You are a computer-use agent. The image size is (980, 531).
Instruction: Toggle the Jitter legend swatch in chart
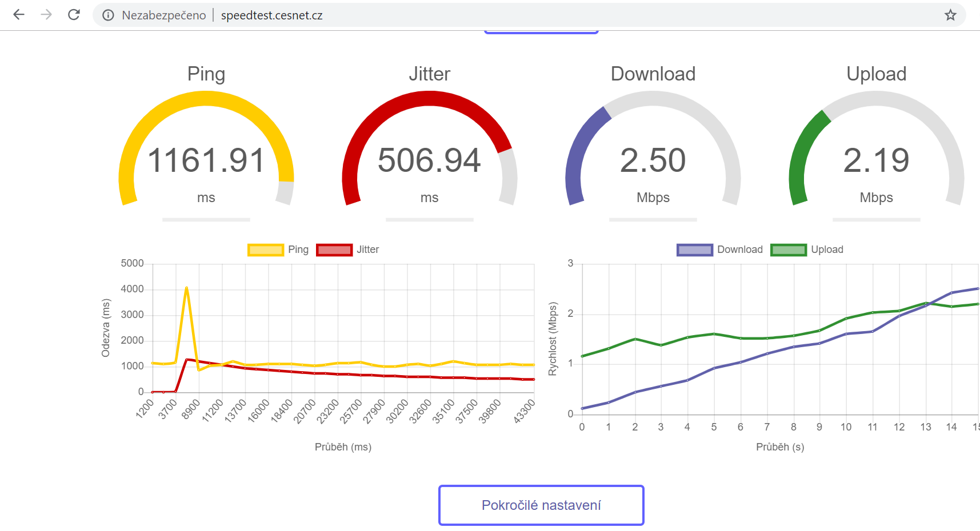[334, 250]
